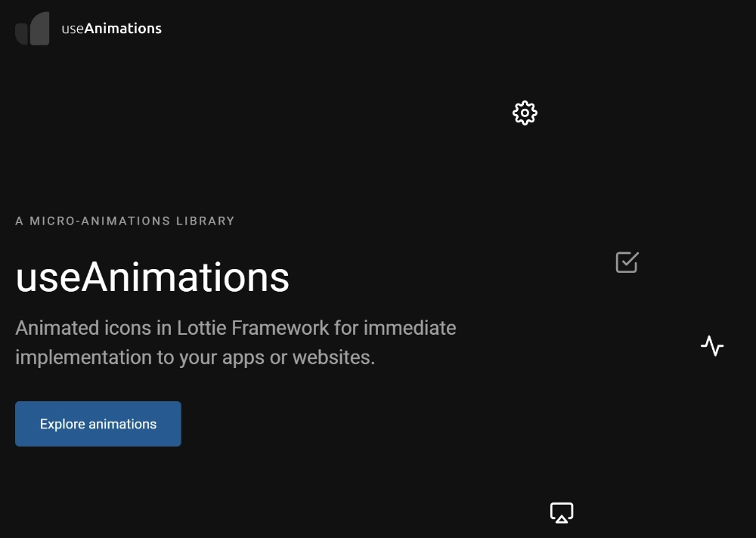
Task: Trigger the gear icon's spin animation
Action: pyautogui.click(x=524, y=113)
